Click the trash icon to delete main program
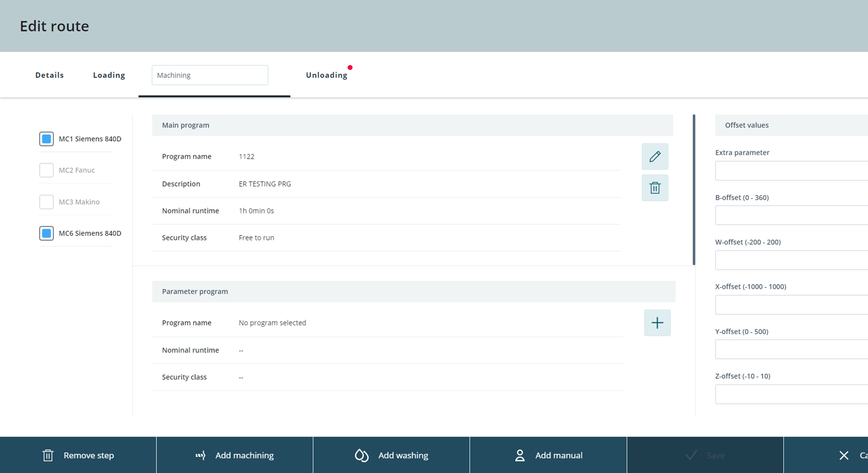Viewport: 868px width, 473px height. [x=655, y=188]
